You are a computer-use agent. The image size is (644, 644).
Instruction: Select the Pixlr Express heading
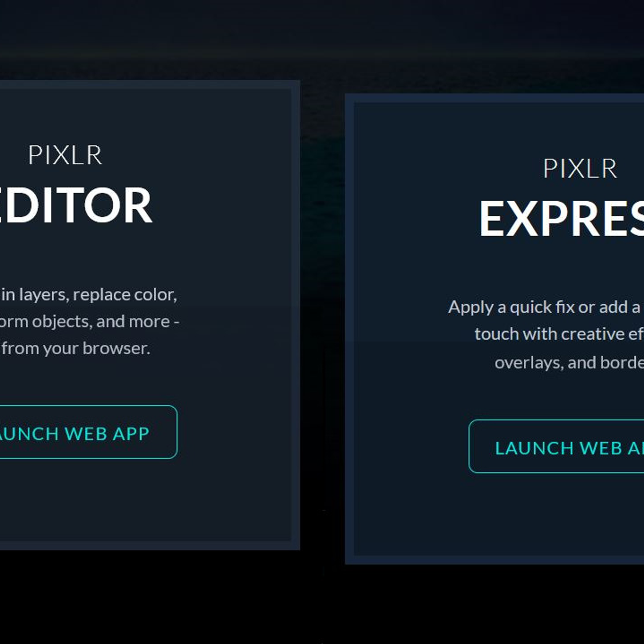point(561,218)
